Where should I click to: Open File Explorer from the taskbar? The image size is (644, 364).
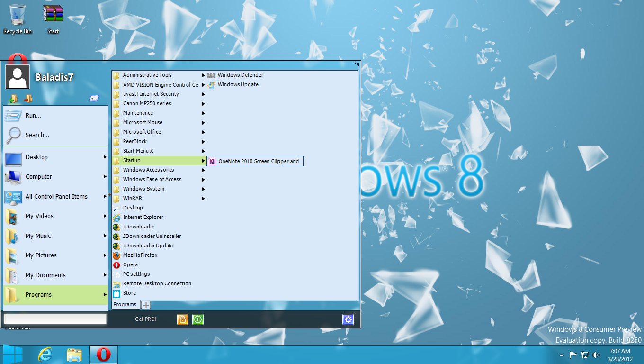74,355
